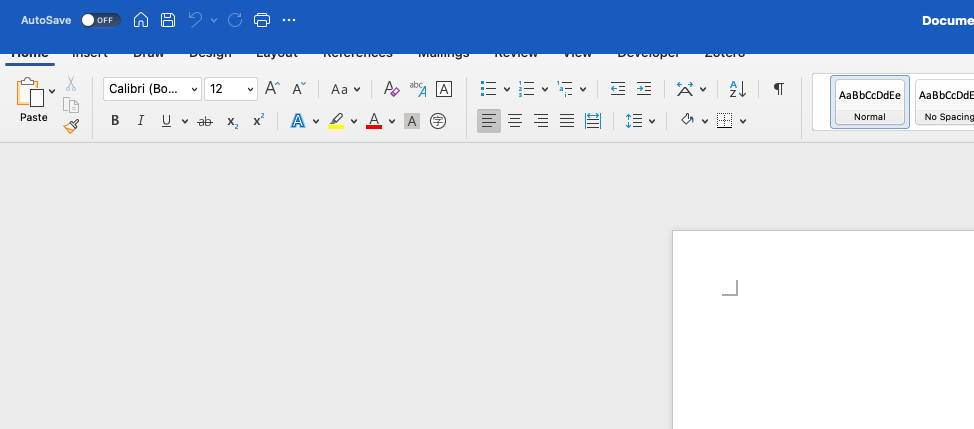
Task: Open the highlight color dropdown arrow
Action: point(354,121)
